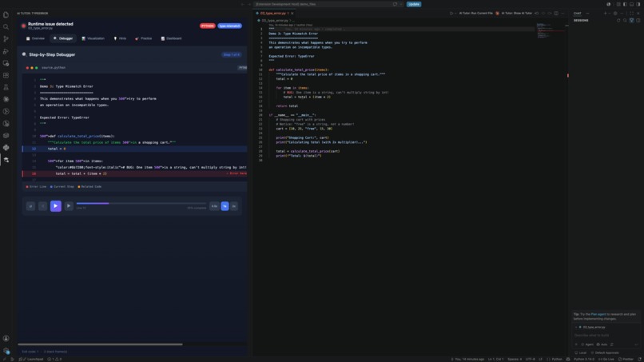
Task: Click the Describe what to build input
Action: tap(606, 336)
